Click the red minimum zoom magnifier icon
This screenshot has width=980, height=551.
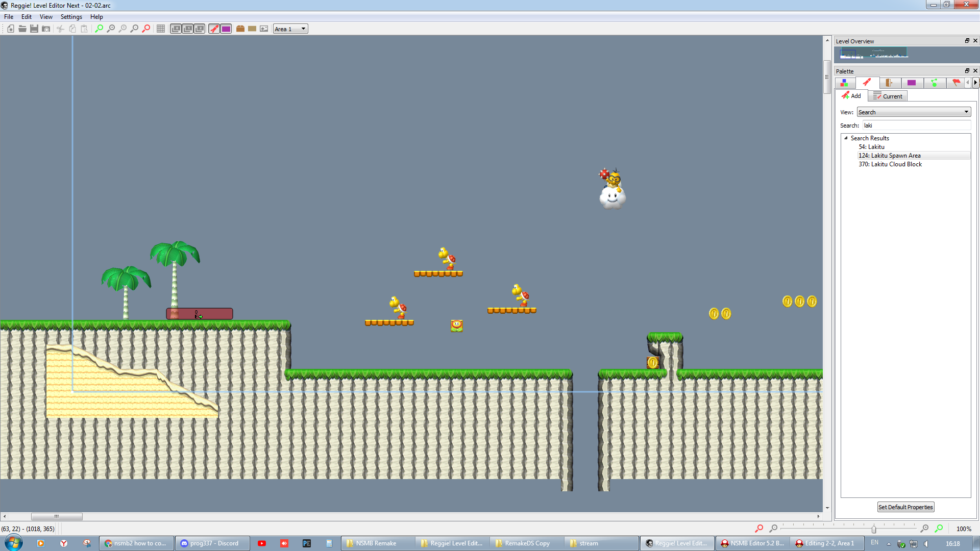(x=146, y=29)
